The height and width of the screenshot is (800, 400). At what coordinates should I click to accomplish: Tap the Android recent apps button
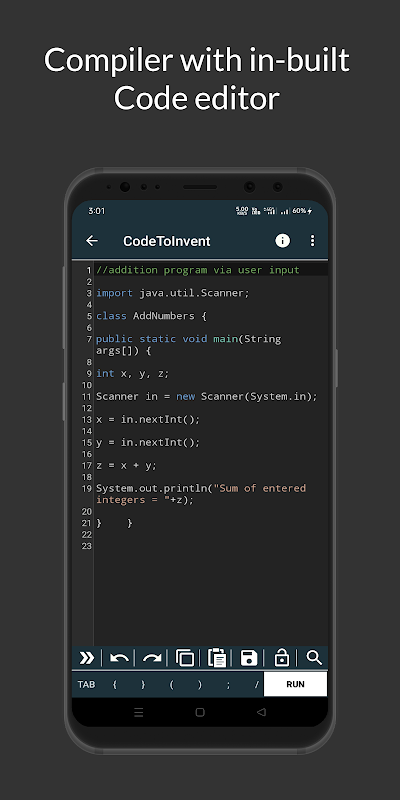click(x=139, y=712)
